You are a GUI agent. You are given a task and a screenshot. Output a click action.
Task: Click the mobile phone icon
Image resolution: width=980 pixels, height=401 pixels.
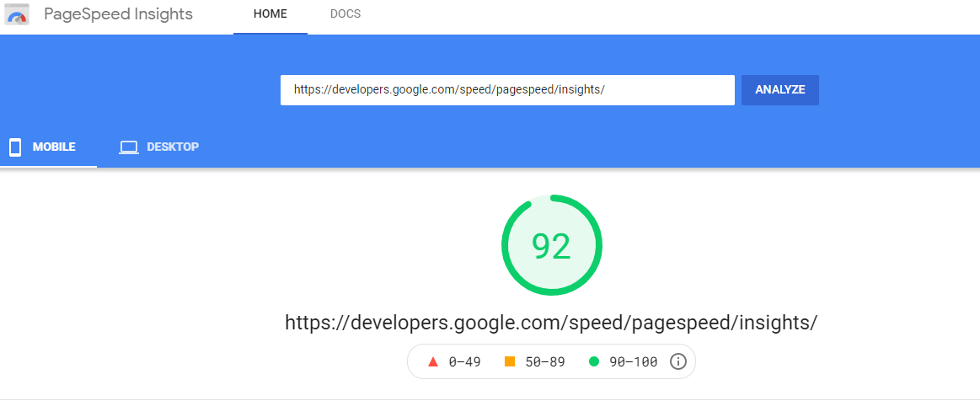point(15,147)
